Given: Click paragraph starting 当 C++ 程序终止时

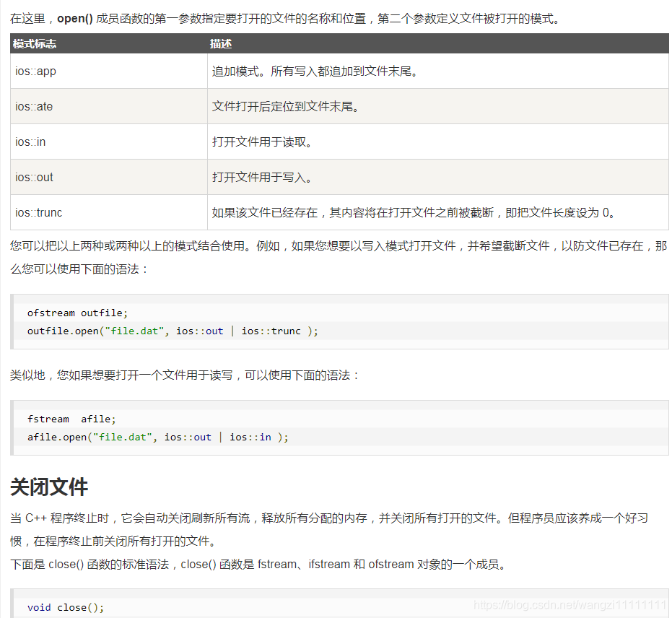Looking at the screenshot, I should click(x=329, y=530).
